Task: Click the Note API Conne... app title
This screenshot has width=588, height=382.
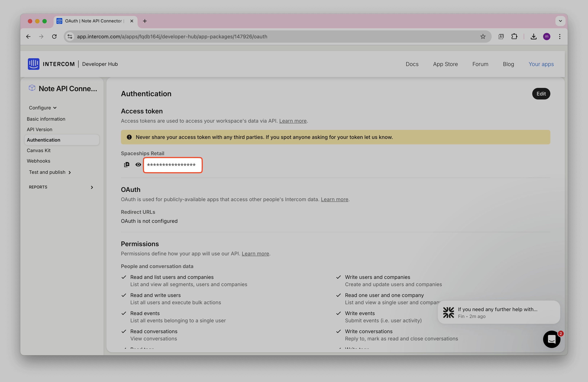Action: [68, 89]
